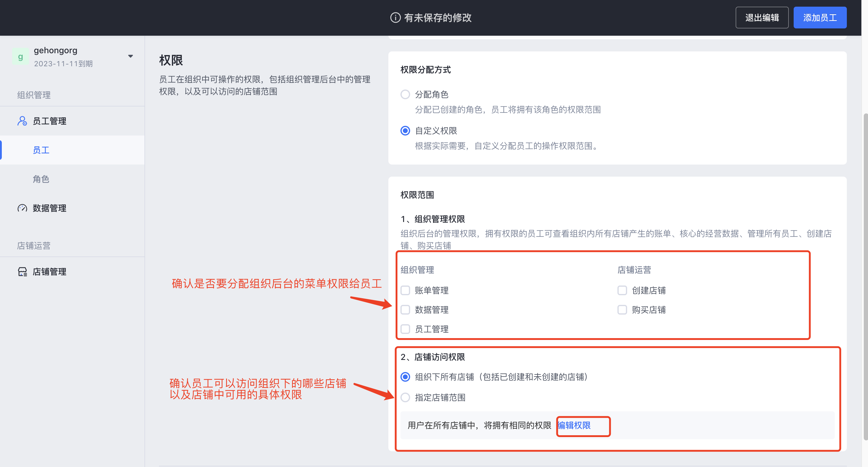The image size is (868, 467).
Task: Click the data management gauge icon
Action: (22, 208)
